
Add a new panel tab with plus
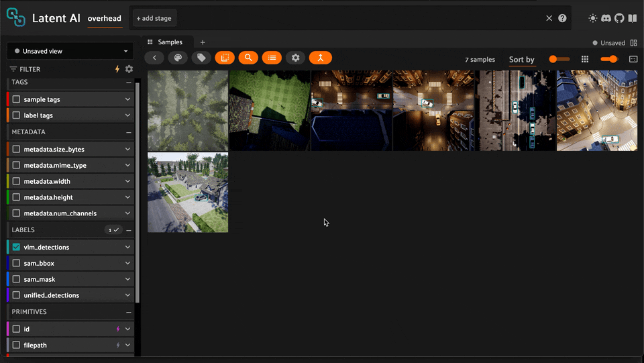(x=203, y=42)
